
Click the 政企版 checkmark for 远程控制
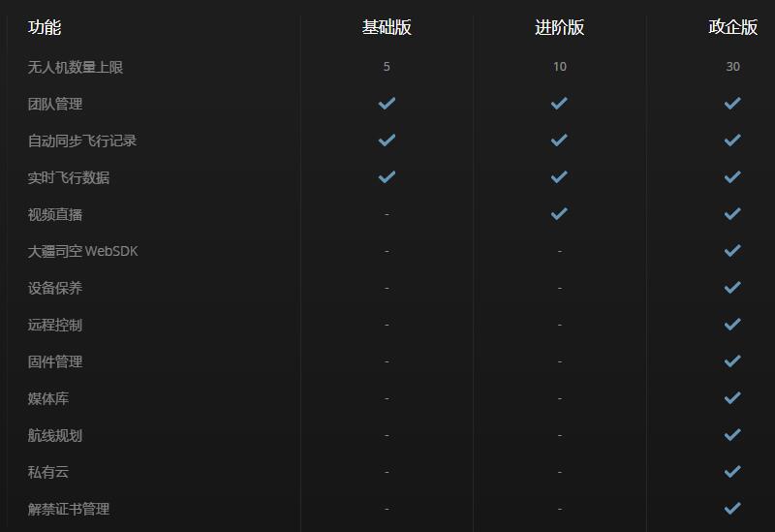732,325
